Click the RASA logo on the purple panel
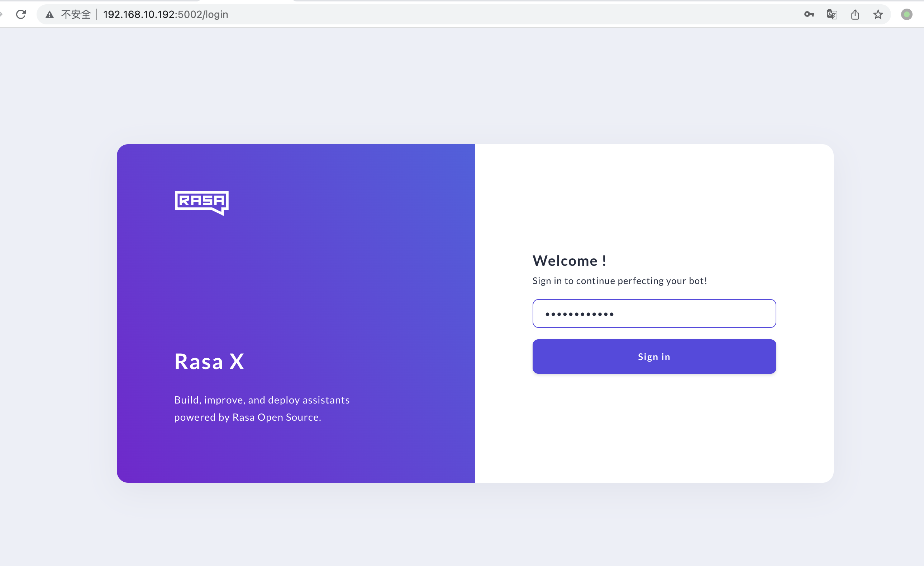This screenshot has height=566, width=924. pos(201,203)
